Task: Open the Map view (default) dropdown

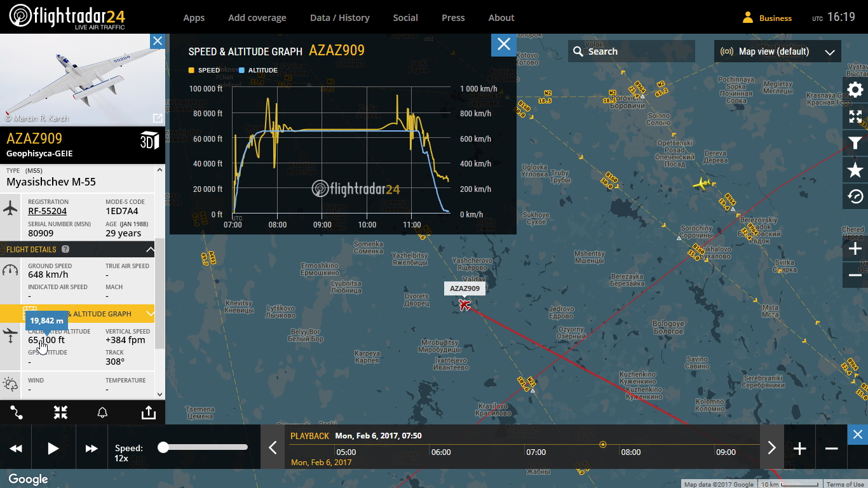Action: [x=778, y=51]
